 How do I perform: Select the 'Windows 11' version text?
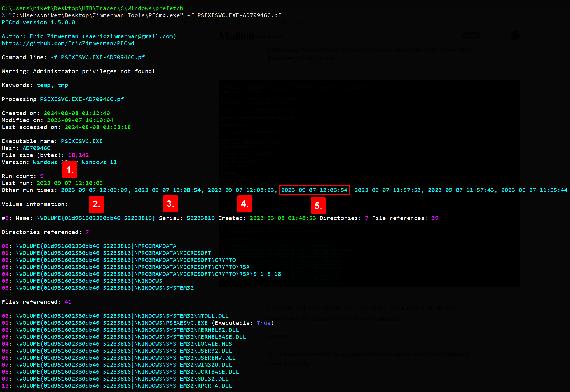[x=99, y=162]
